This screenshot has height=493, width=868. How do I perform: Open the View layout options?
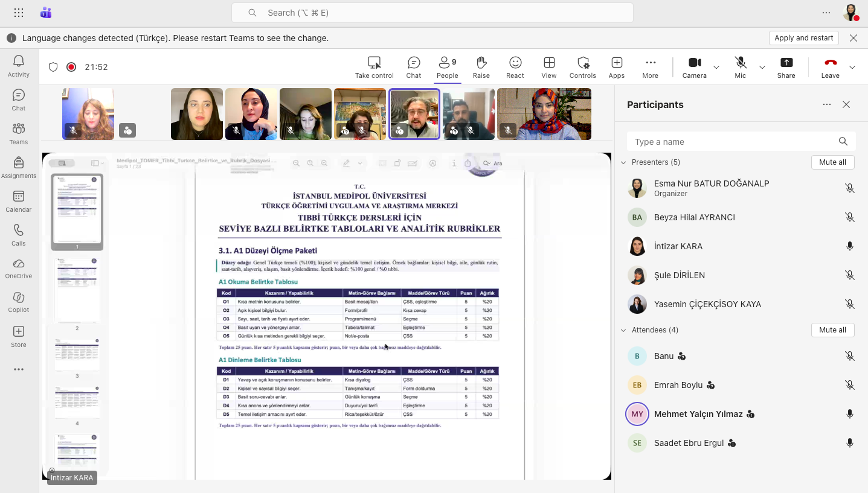pos(549,68)
